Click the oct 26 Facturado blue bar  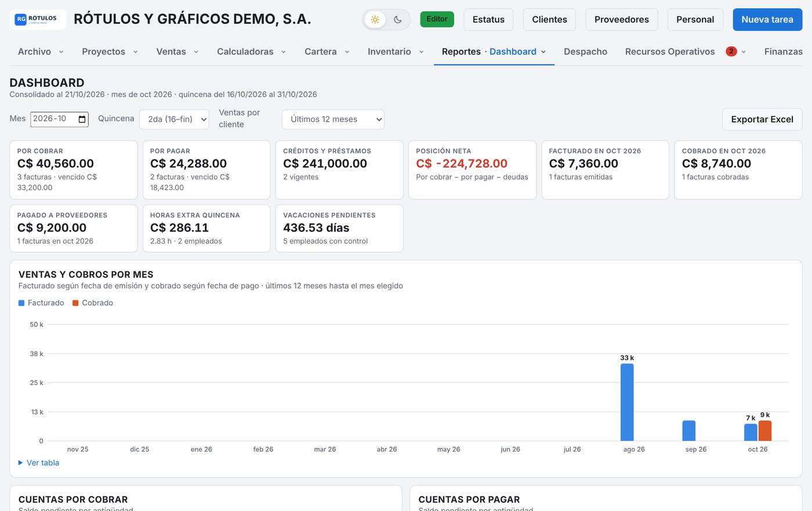coord(751,432)
